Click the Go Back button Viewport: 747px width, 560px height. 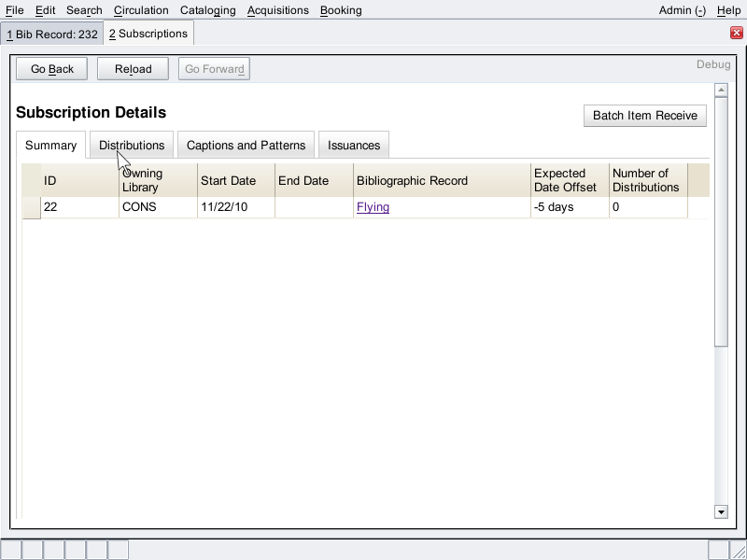tap(52, 69)
